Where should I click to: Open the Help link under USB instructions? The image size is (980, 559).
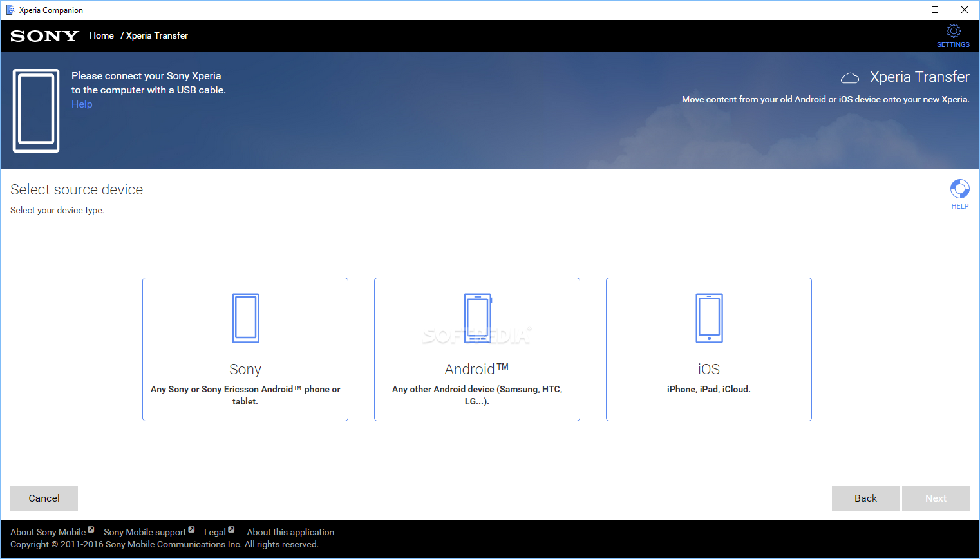coord(82,104)
